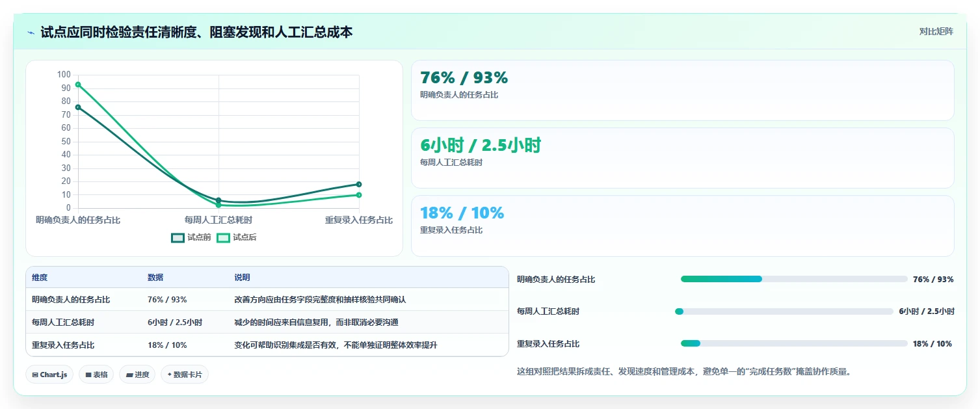Click the lightning icon beside the title

point(31,33)
